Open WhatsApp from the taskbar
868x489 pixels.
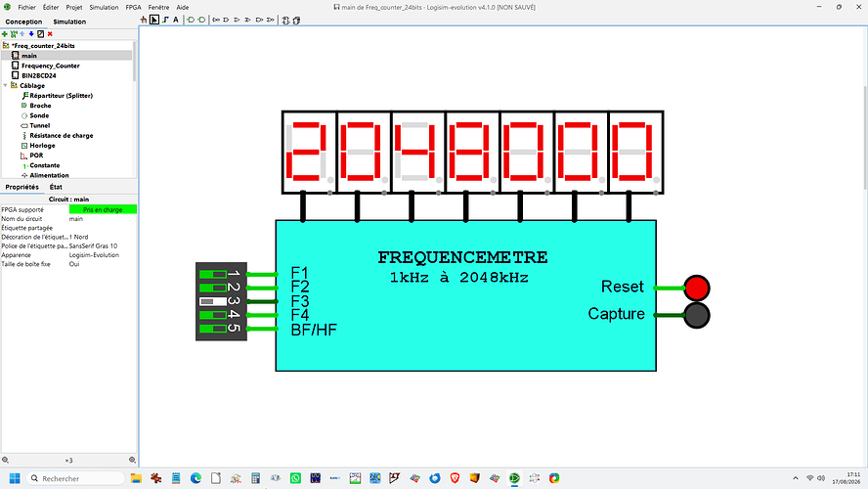(x=295, y=478)
